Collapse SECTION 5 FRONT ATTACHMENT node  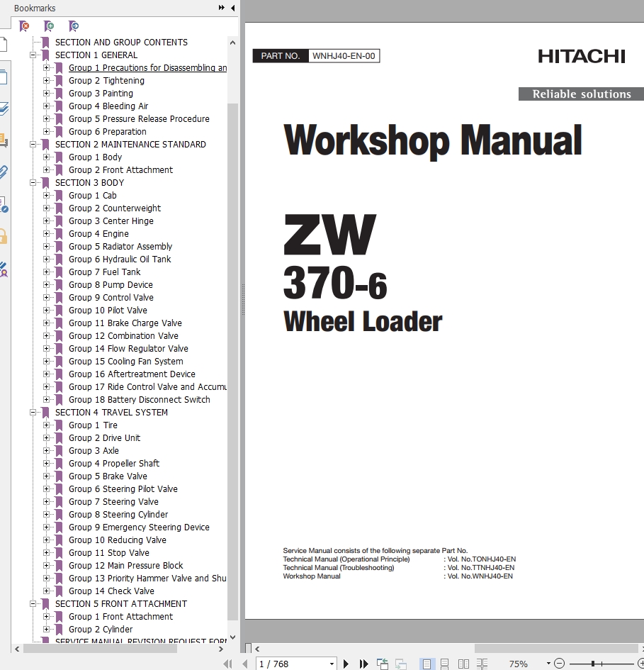(33, 604)
